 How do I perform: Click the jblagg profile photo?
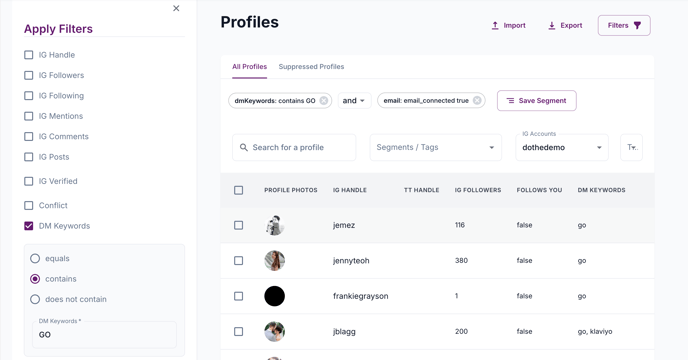(x=275, y=332)
